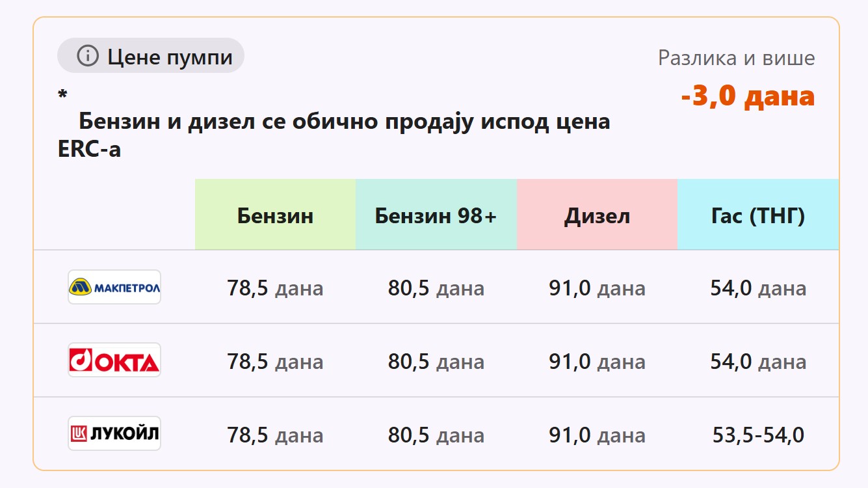The height and width of the screenshot is (488, 868).
Task: Select the Гас (ТНГ) column header
Action: tap(758, 215)
